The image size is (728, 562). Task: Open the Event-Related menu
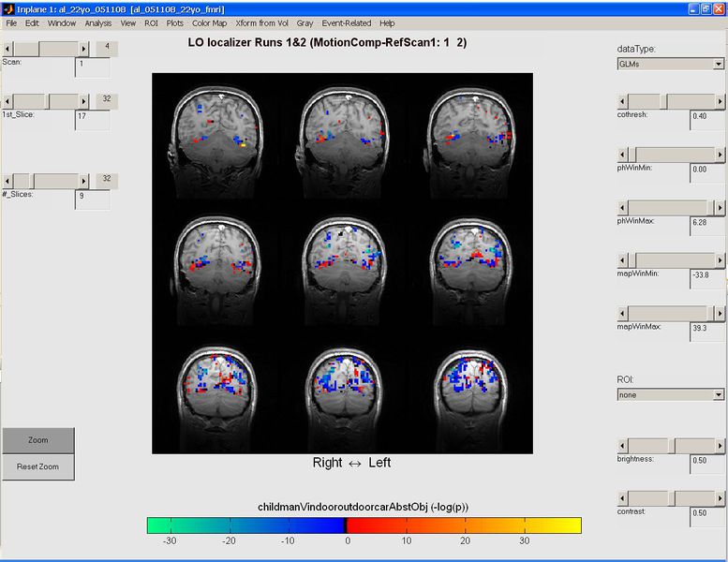(346, 22)
